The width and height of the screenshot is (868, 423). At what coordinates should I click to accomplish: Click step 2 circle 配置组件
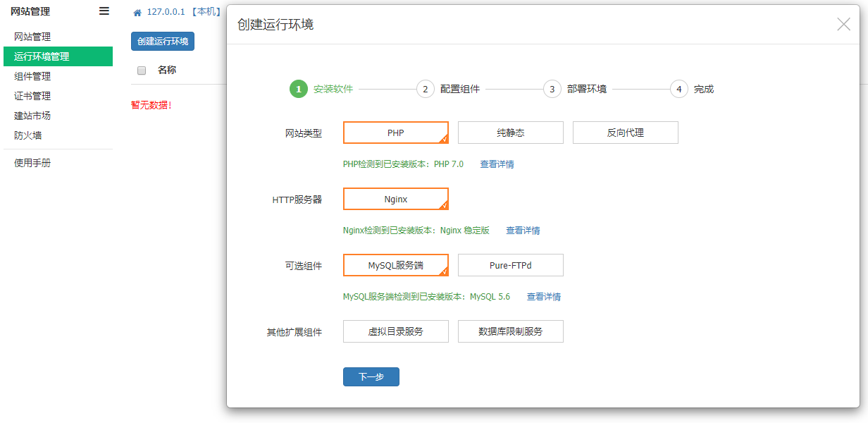[x=426, y=89]
